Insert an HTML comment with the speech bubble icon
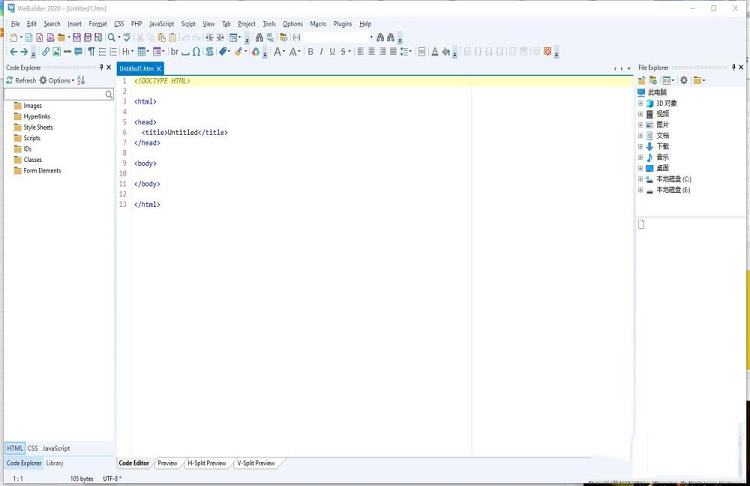The height and width of the screenshot is (486, 750). (78, 52)
